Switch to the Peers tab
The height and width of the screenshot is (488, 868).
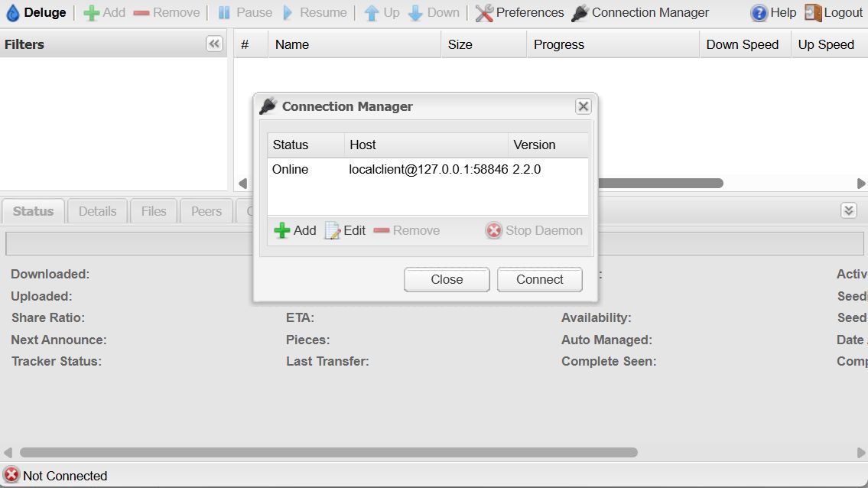pos(206,211)
